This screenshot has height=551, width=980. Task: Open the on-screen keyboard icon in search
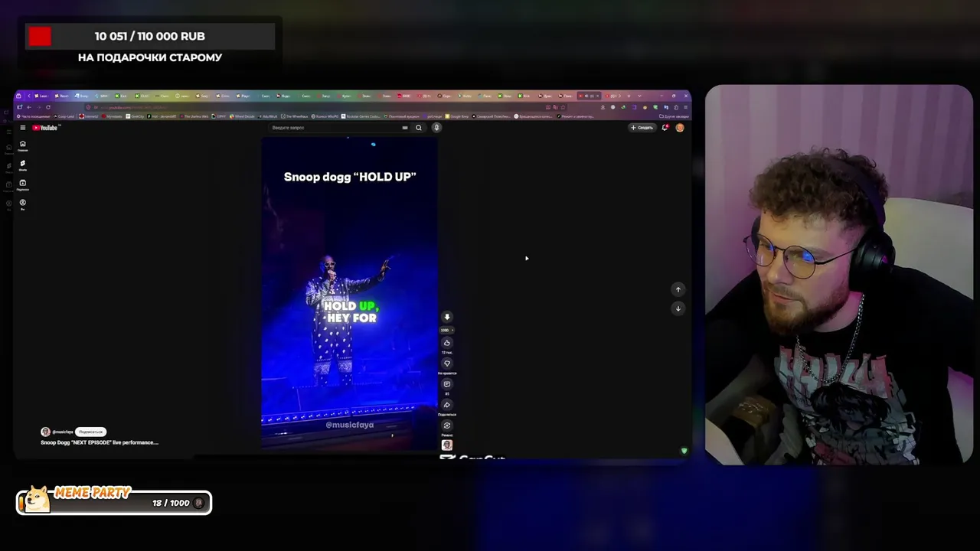[405, 128]
